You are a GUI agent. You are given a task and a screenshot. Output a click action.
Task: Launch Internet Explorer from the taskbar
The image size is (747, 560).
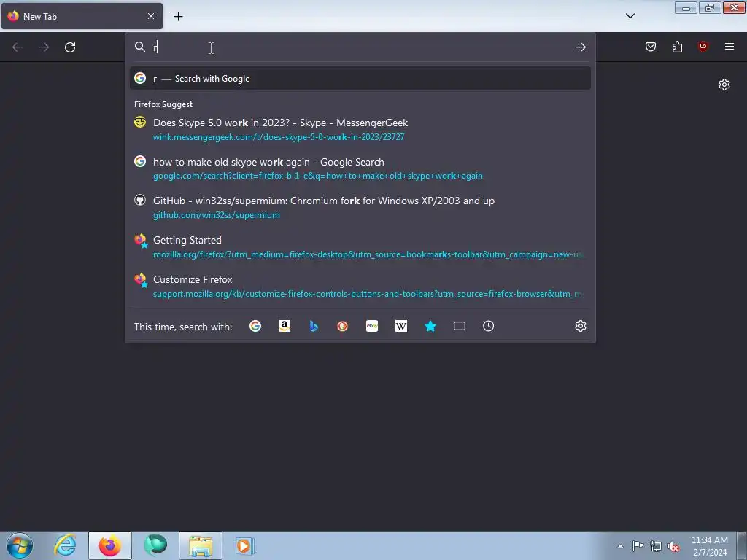(65, 545)
